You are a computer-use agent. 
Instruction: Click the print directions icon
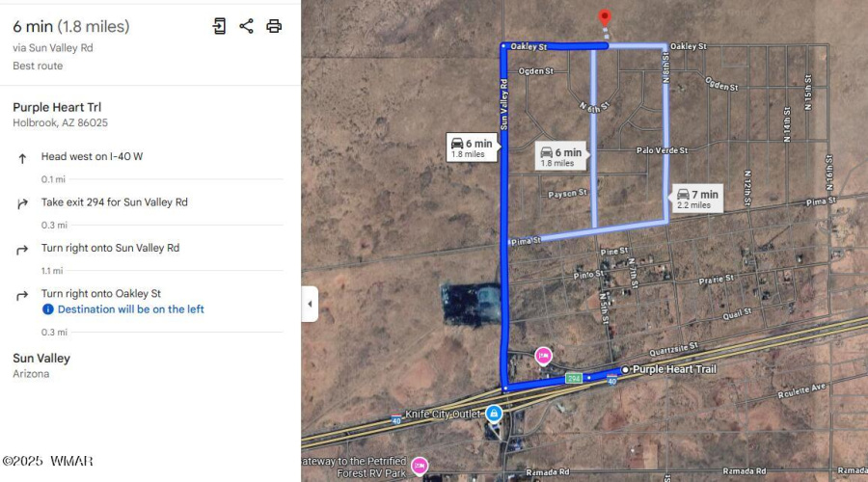(274, 26)
